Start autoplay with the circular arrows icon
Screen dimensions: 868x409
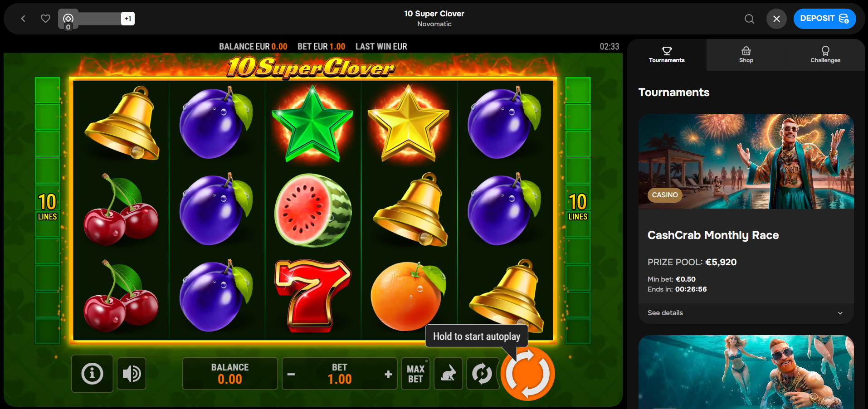pos(481,374)
